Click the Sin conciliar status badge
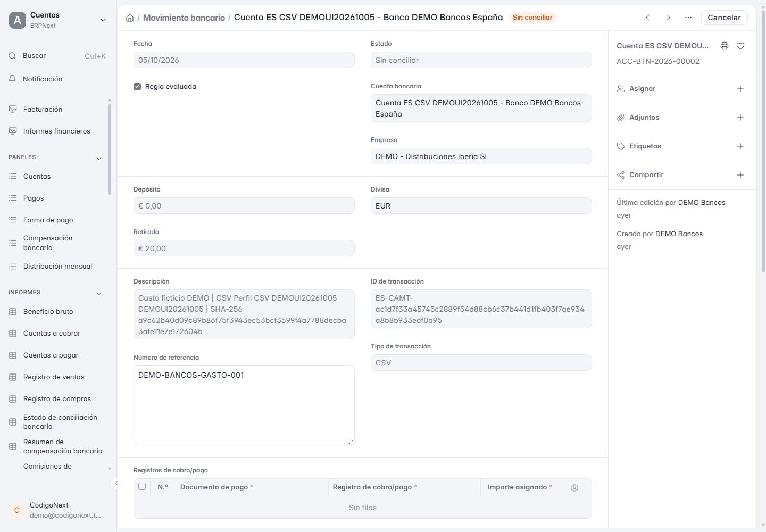The image size is (766, 532). click(532, 18)
